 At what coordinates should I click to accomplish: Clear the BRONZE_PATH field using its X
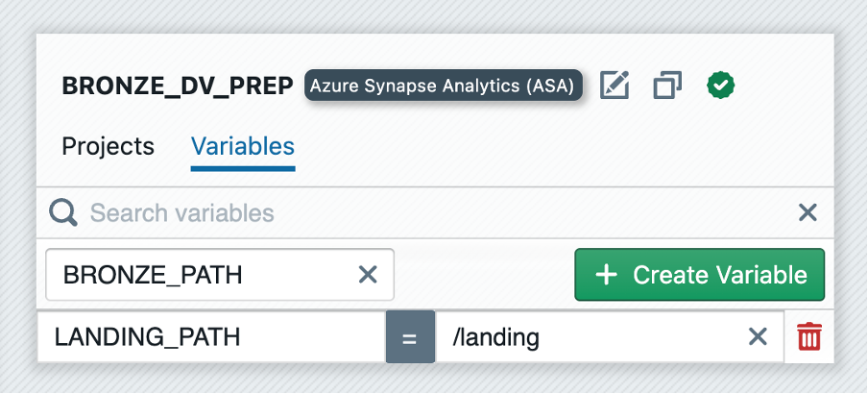tap(368, 275)
